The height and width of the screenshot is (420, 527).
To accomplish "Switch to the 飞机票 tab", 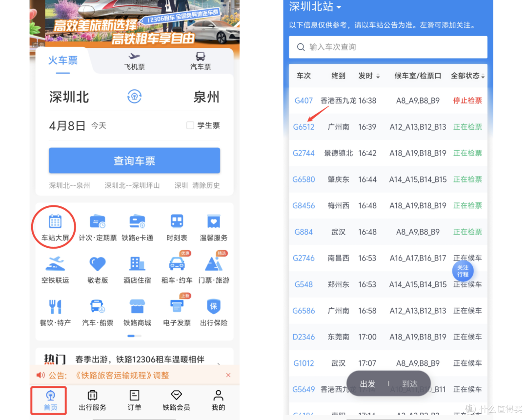I will click(135, 61).
